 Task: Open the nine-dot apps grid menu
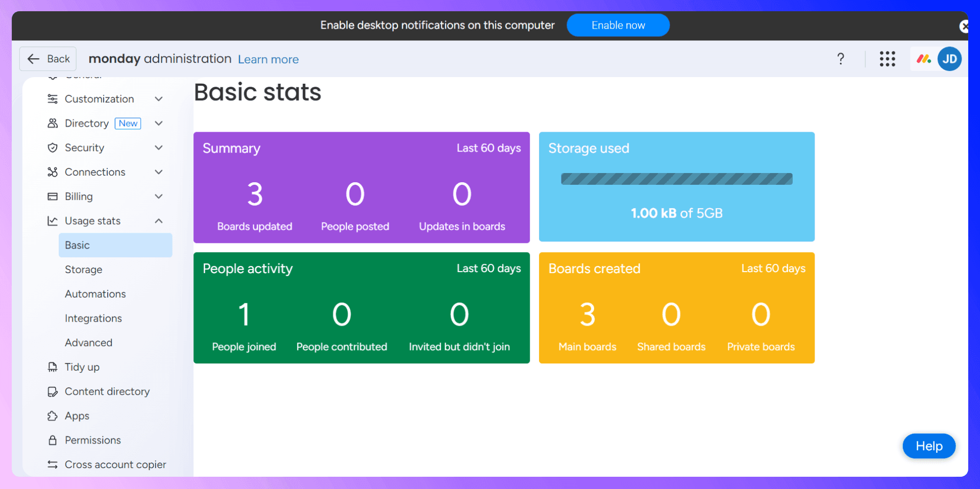(x=888, y=59)
